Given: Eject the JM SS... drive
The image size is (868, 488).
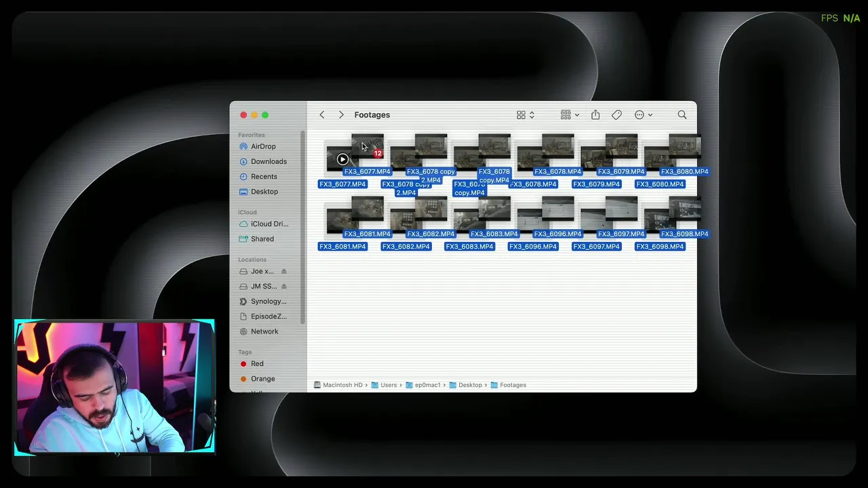Looking at the screenshot, I should tap(283, 286).
